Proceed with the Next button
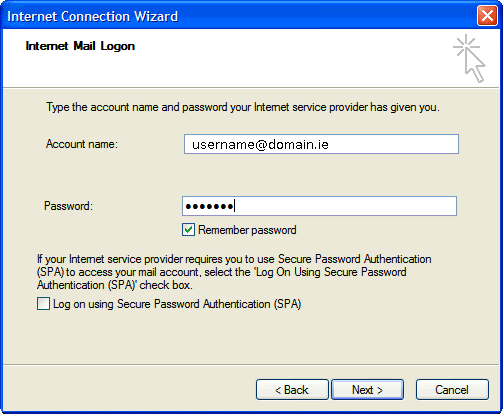Viewport: 503px width, 414px height. tap(367, 389)
